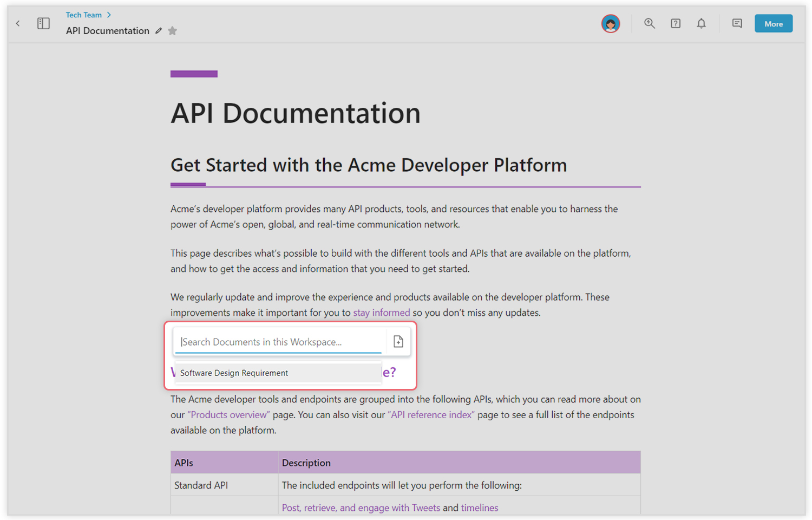812x520 pixels.
Task: Select Software Design Requirement suggestion
Action: coord(278,373)
